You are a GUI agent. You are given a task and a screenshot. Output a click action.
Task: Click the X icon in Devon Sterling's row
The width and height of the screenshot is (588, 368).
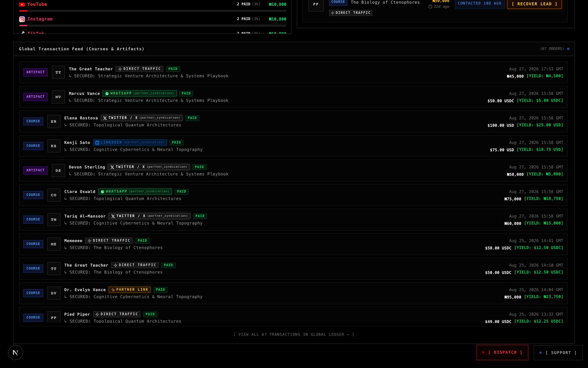click(112, 167)
